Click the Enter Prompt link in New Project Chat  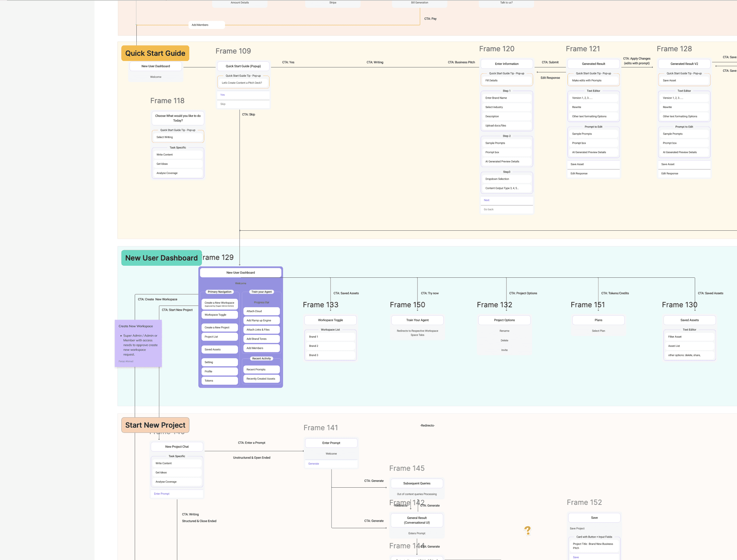pyautogui.click(x=162, y=494)
